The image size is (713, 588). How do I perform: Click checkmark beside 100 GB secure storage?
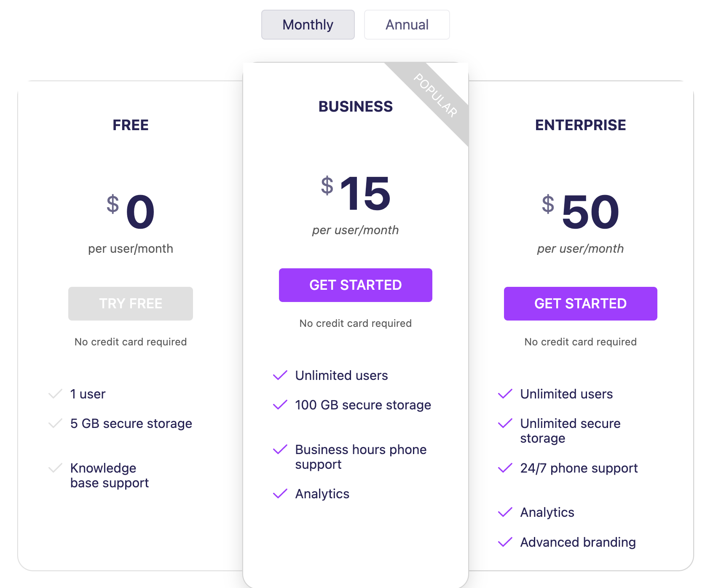click(x=280, y=405)
